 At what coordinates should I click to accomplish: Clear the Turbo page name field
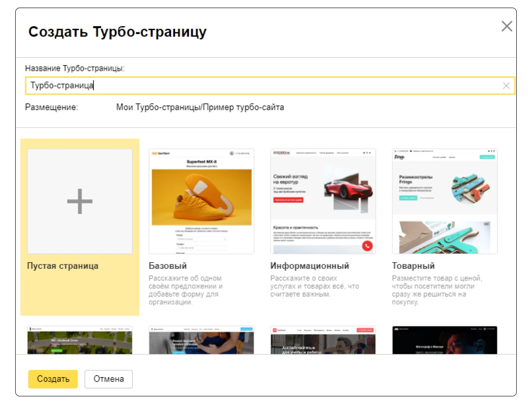(x=506, y=86)
